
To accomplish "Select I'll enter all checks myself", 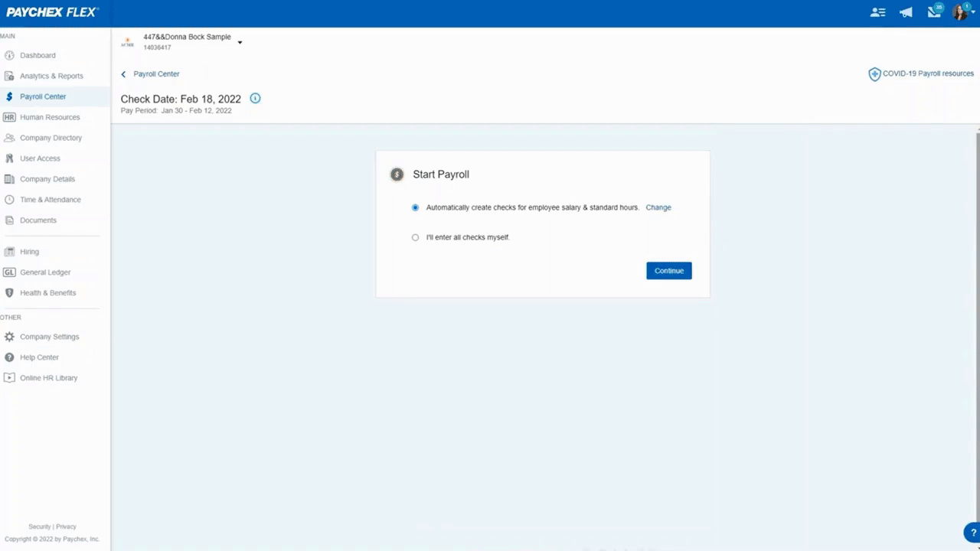I will point(416,237).
